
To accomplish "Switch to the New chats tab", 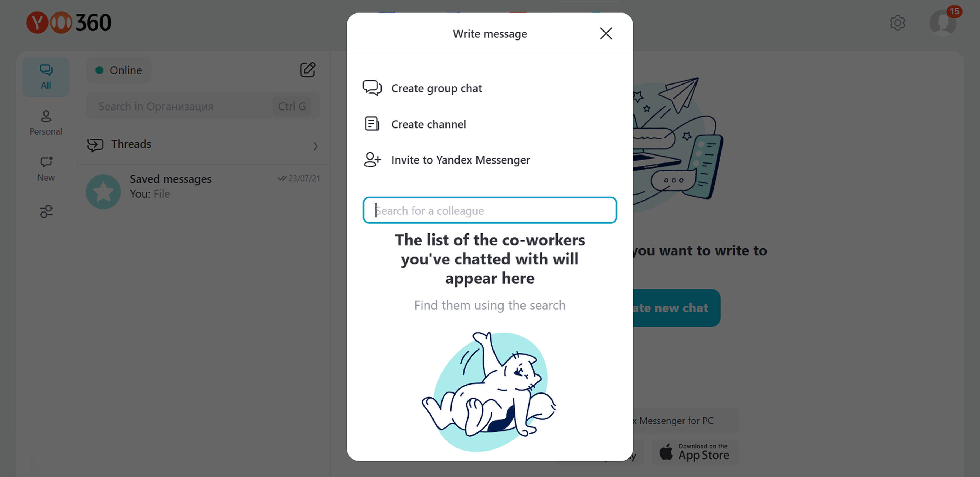I will (46, 169).
